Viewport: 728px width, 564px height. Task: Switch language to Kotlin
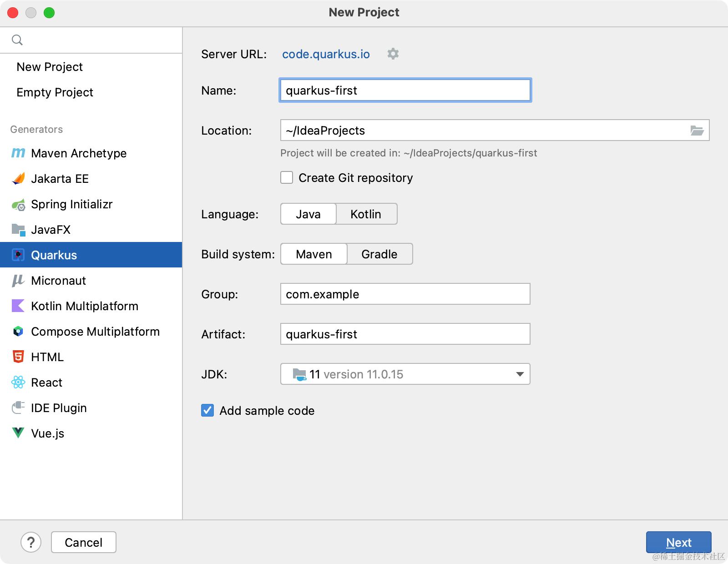(x=366, y=214)
